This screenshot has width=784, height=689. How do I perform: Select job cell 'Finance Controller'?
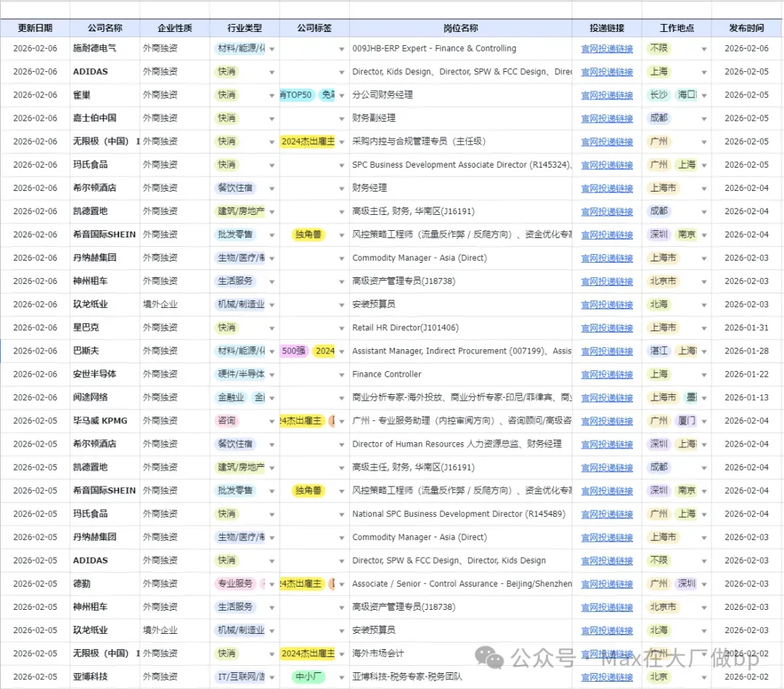pos(460,375)
